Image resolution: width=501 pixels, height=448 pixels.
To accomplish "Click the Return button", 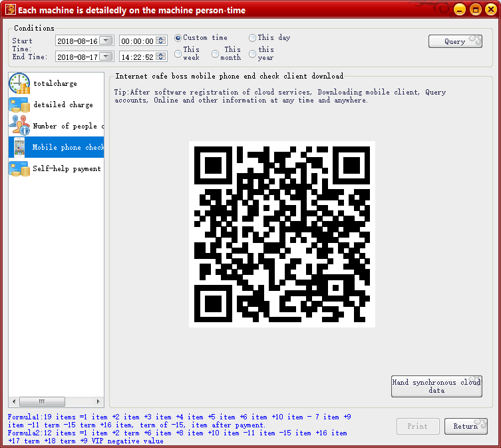I will [466, 426].
